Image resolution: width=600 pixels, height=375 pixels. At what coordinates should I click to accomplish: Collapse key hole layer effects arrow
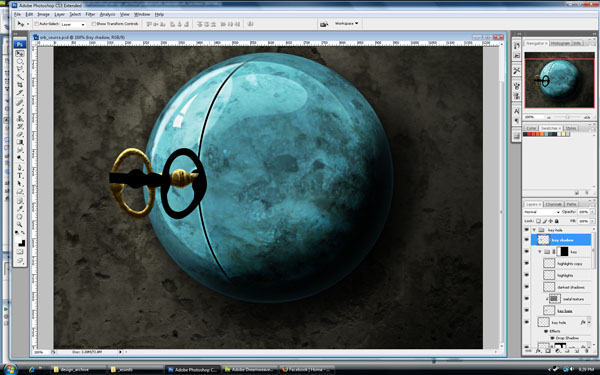coord(588,323)
